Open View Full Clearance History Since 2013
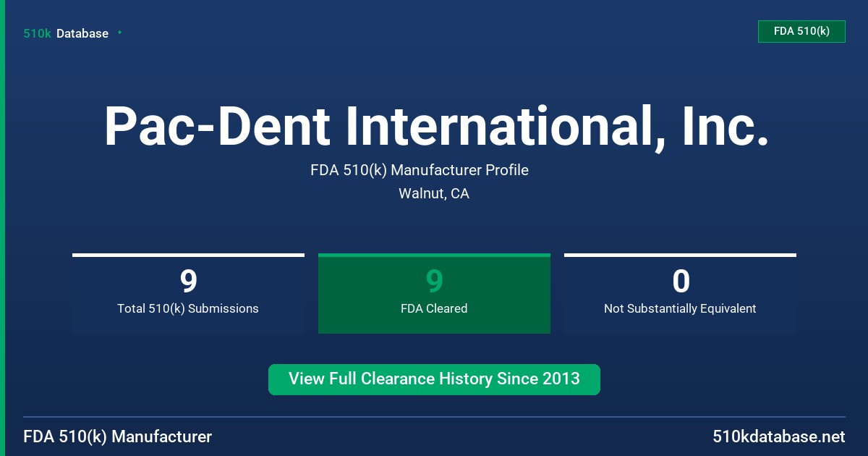Screen dimensions: 868x456 coord(434,379)
